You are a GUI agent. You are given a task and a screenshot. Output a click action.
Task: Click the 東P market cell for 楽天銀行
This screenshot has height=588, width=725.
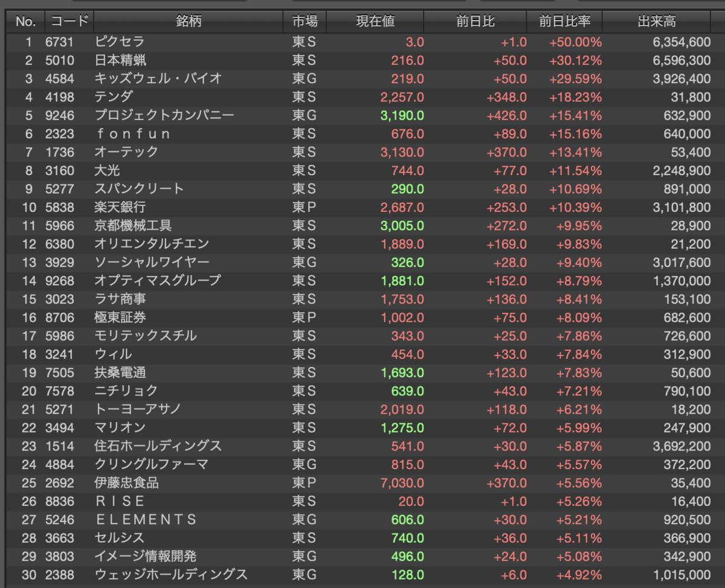click(304, 207)
